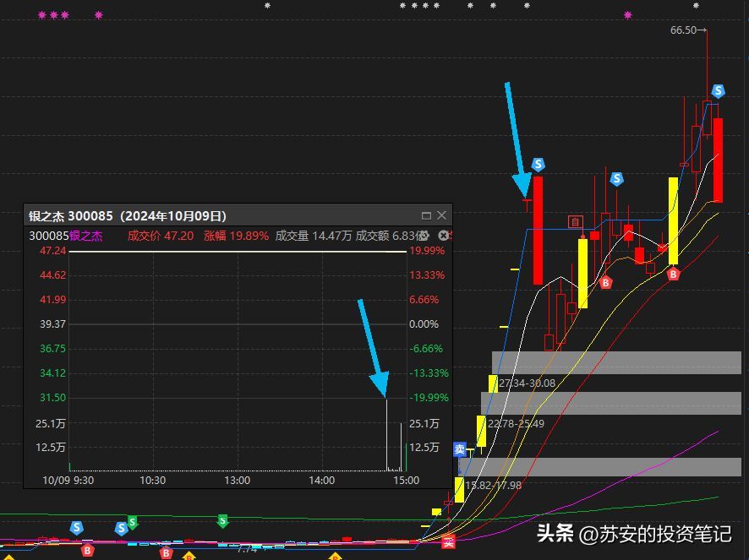Open the gear settings icon in intraday popup

coord(424,237)
